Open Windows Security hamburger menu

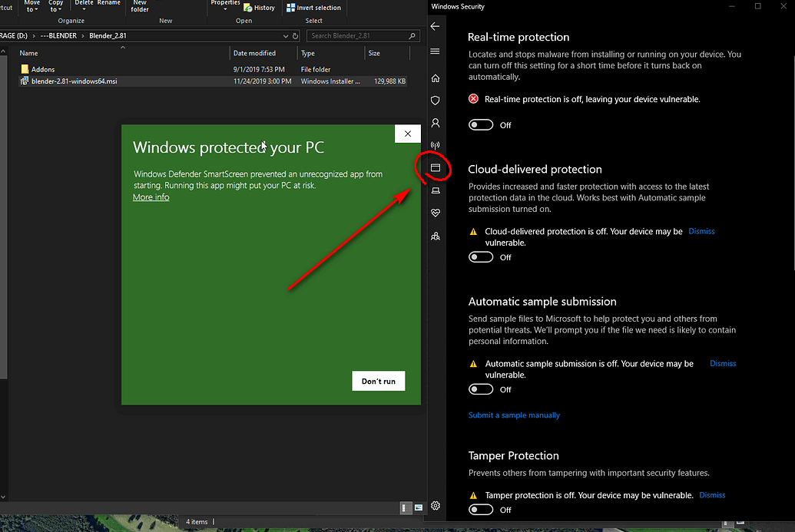(435, 51)
